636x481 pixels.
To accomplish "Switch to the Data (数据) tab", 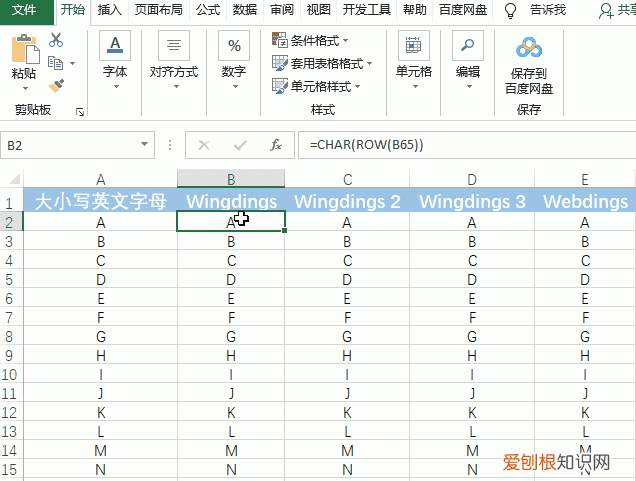I will [x=245, y=10].
